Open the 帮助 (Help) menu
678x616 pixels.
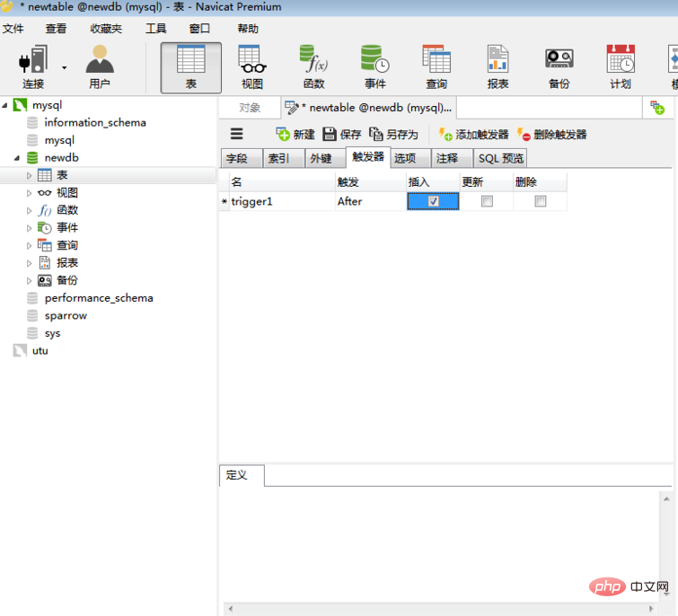248,29
